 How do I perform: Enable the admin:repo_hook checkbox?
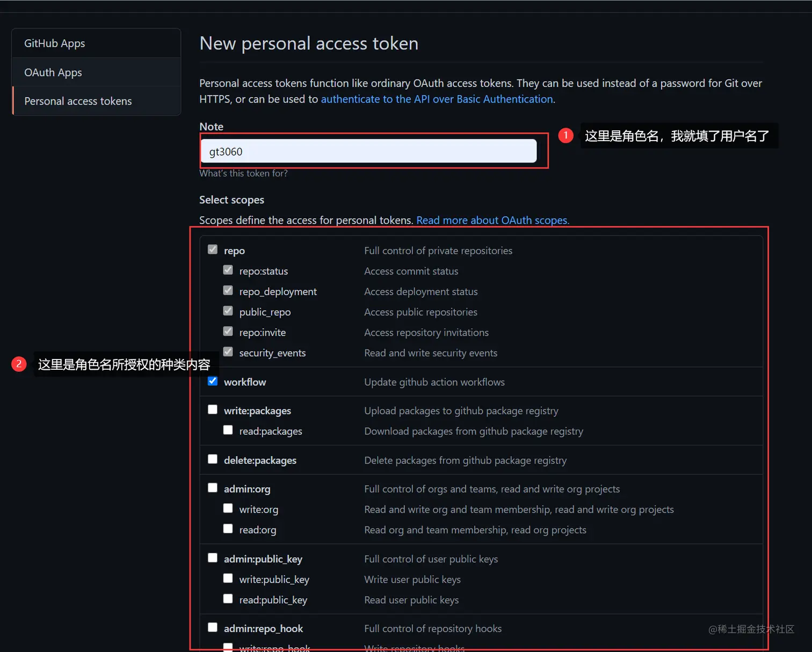213,627
